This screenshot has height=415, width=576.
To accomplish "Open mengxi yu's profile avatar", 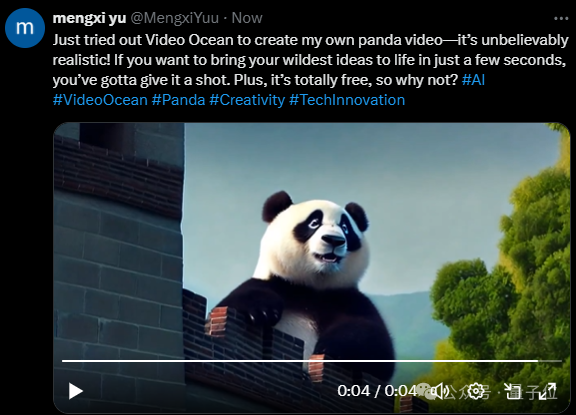I will click(x=25, y=28).
